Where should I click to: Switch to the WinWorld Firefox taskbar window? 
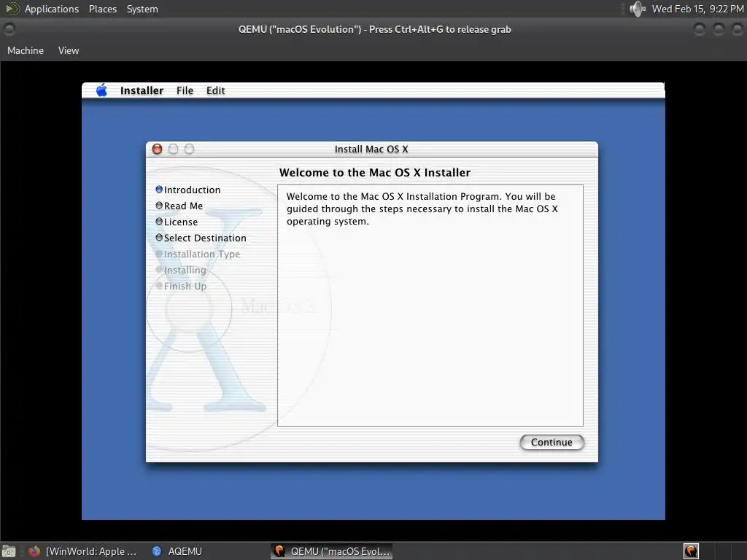tap(83, 551)
